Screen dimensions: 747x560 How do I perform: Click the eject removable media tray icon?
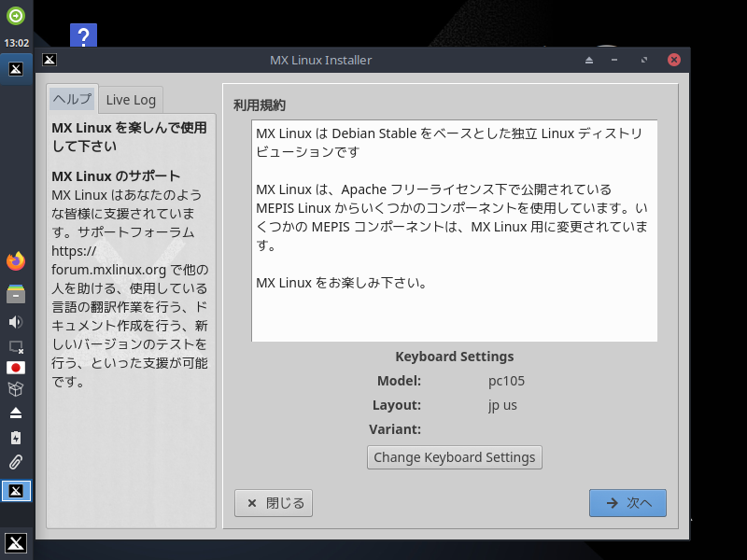(x=16, y=413)
